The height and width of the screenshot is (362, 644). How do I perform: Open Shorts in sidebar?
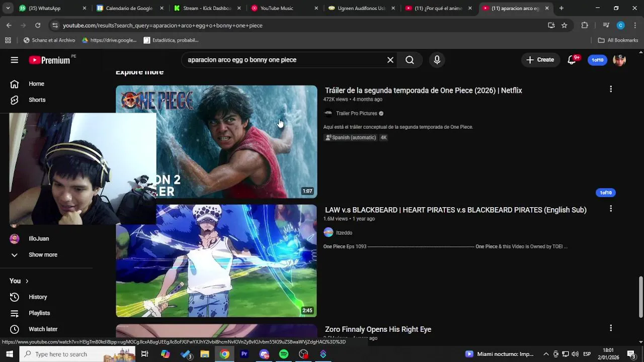(x=37, y=100)
